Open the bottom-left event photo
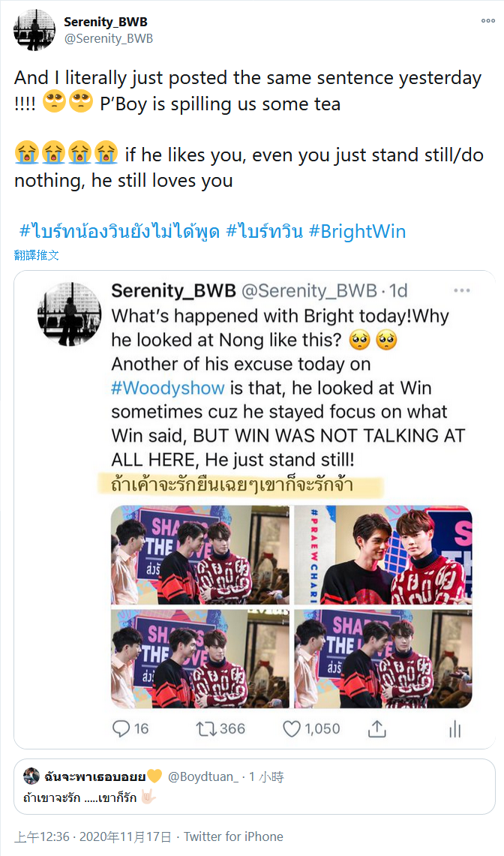This screenshot has height=856, width=504. (199, 659)
